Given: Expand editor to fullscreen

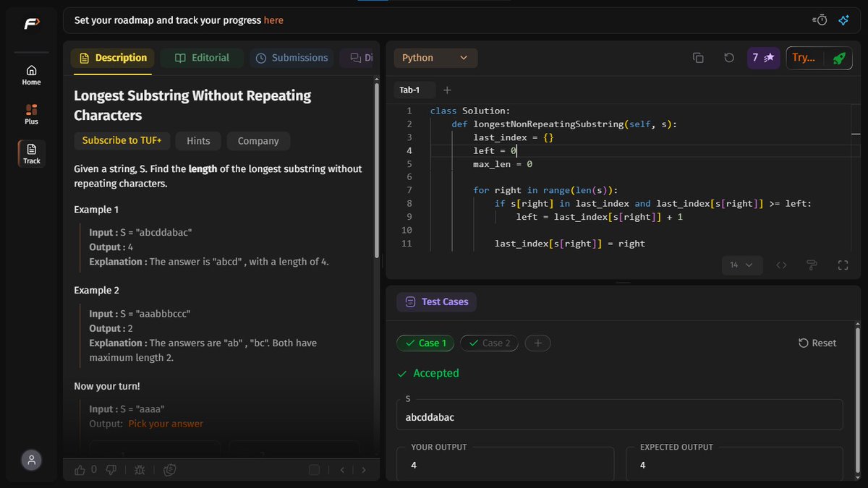Looking at the screenshot, I should pos(842,265).
